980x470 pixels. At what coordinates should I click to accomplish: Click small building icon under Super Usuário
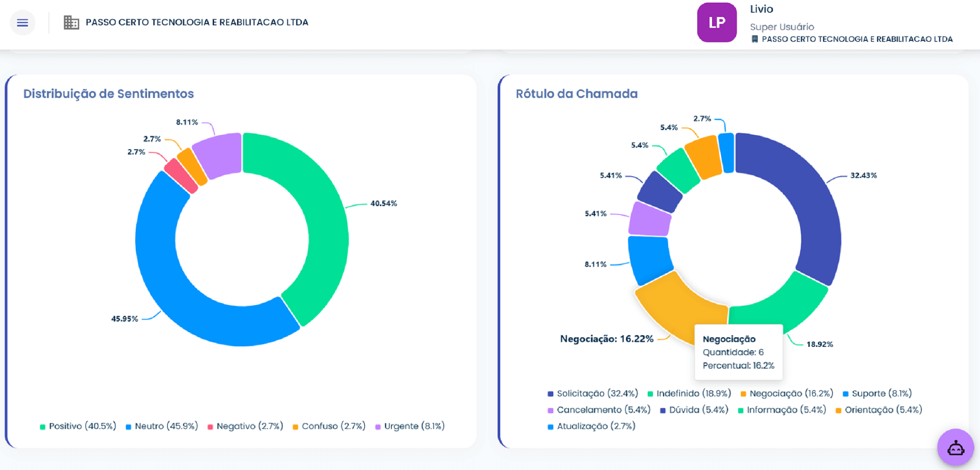754,39
